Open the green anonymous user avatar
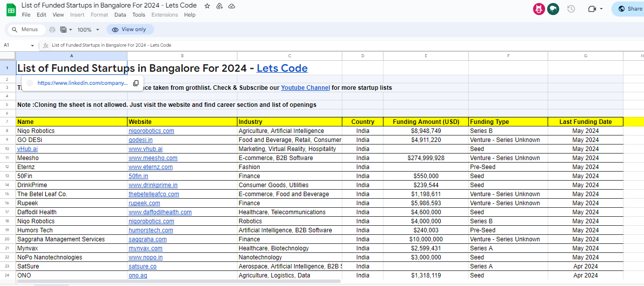Screen dimensions: 644x286 pyautogui.click(x=553, y=9)
